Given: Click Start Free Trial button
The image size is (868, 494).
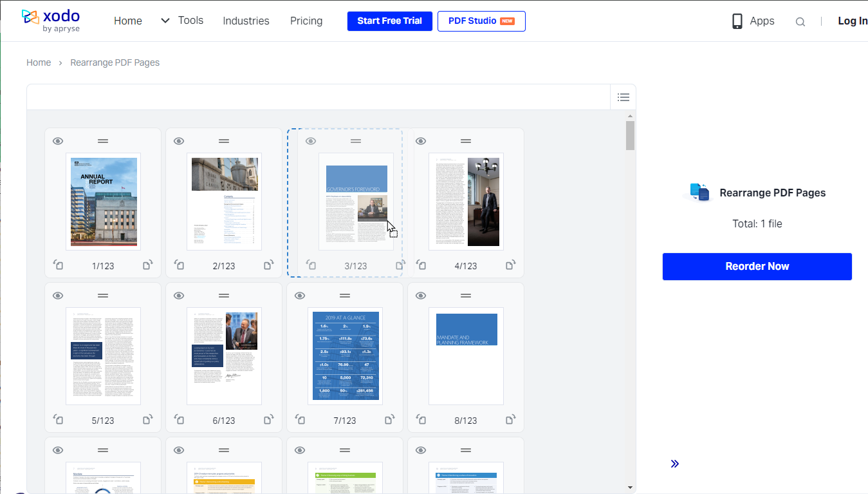Looking at the screenshot, I should pyautogui.click(x=390, y=21).
